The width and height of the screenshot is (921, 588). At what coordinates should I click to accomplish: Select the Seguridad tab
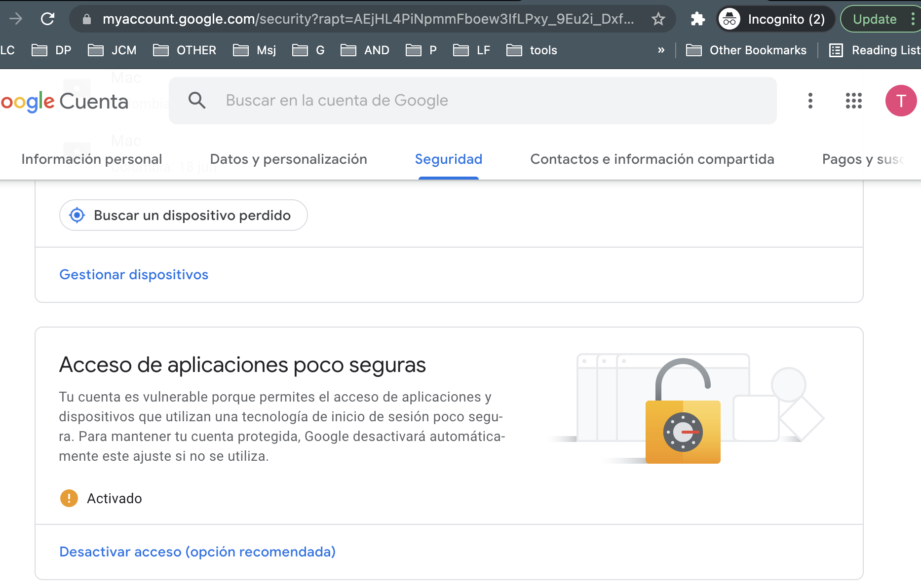coord(449,159)
